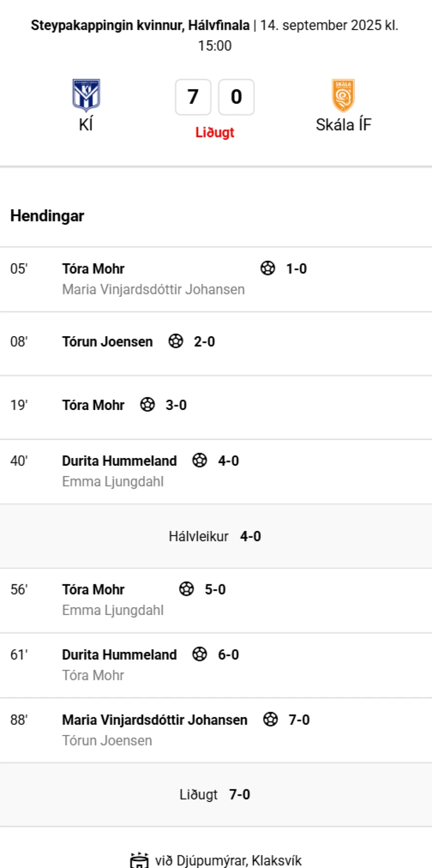Click the goal ball icon beside 7-0
Screen dimensions: 432x868
coord(270,719)
